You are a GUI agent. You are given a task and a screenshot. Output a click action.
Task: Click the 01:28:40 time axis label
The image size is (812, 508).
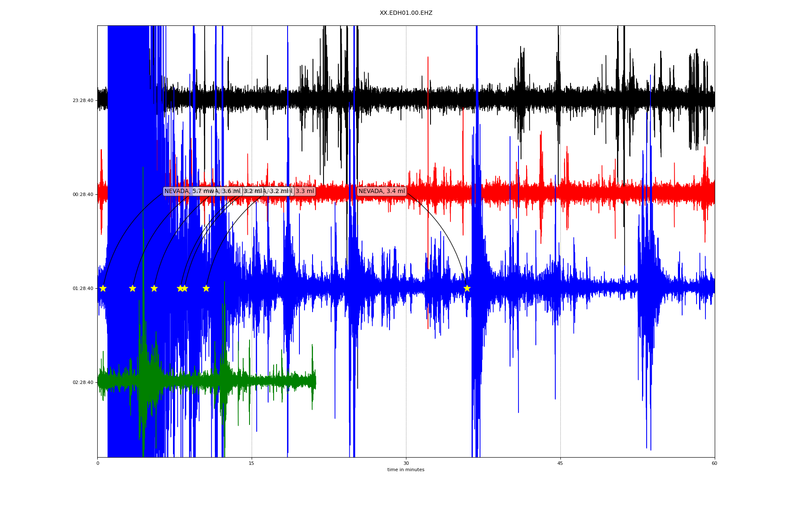83,289
